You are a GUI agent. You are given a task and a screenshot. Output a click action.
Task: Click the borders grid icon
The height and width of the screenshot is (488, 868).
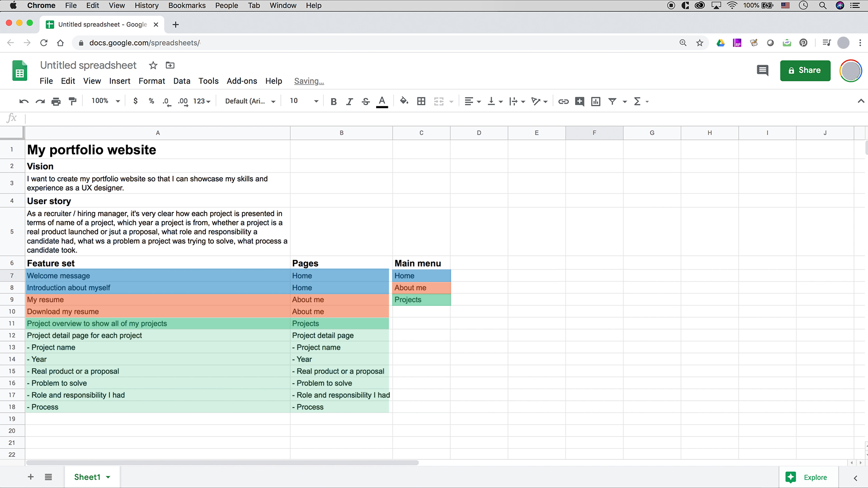(x=421, y=101)
